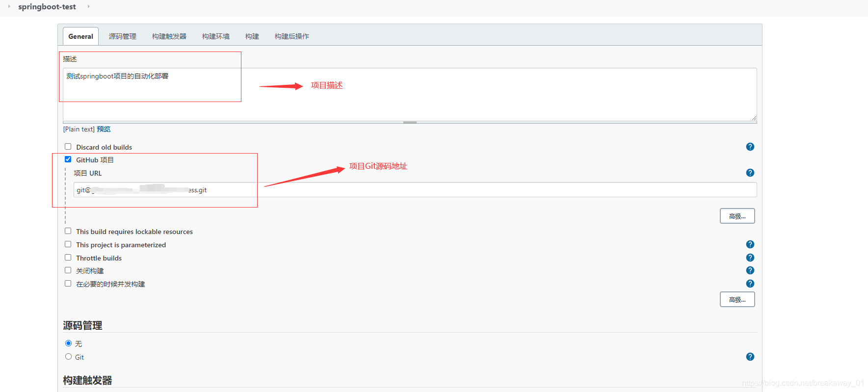Viewport: 868px width, 392px height.
Task: Check the 关闭构建 checkbox
Action: tap(68, 270)
